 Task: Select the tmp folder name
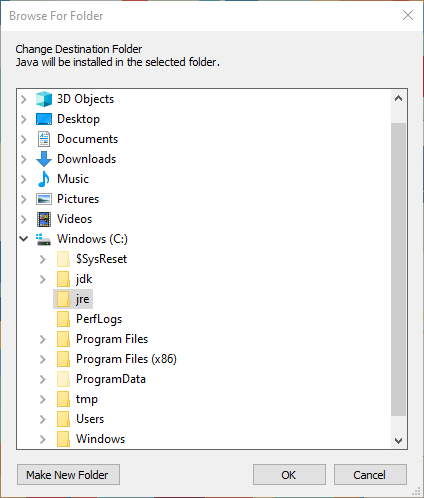coord(87,399)
